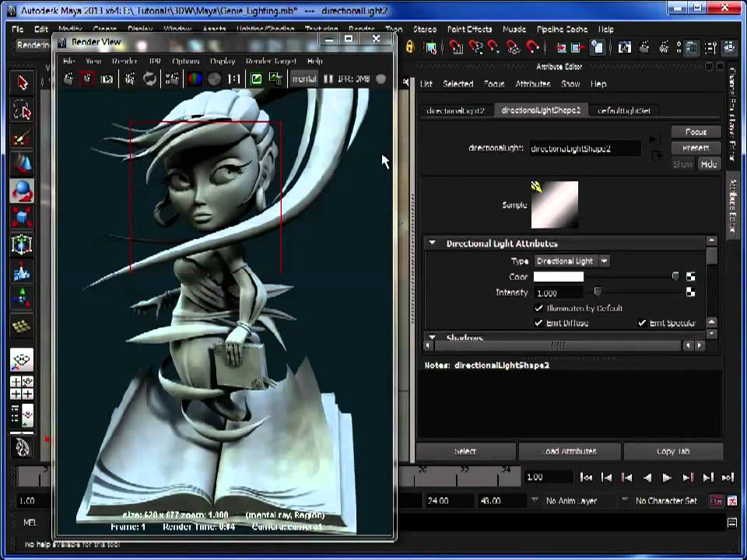
Task: Click the Select button
Action: pyautogui.click(x=465, y=451)
